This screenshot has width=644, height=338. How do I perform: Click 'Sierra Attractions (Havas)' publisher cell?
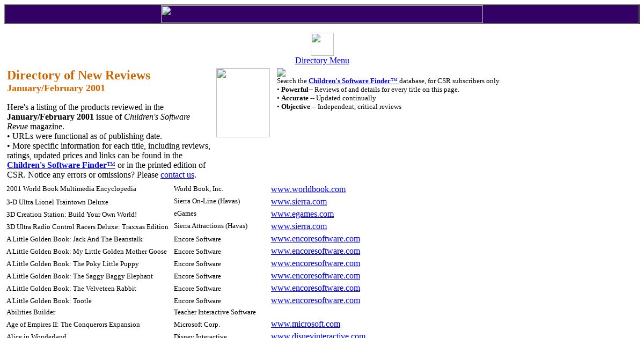click(x=210, y=226)
